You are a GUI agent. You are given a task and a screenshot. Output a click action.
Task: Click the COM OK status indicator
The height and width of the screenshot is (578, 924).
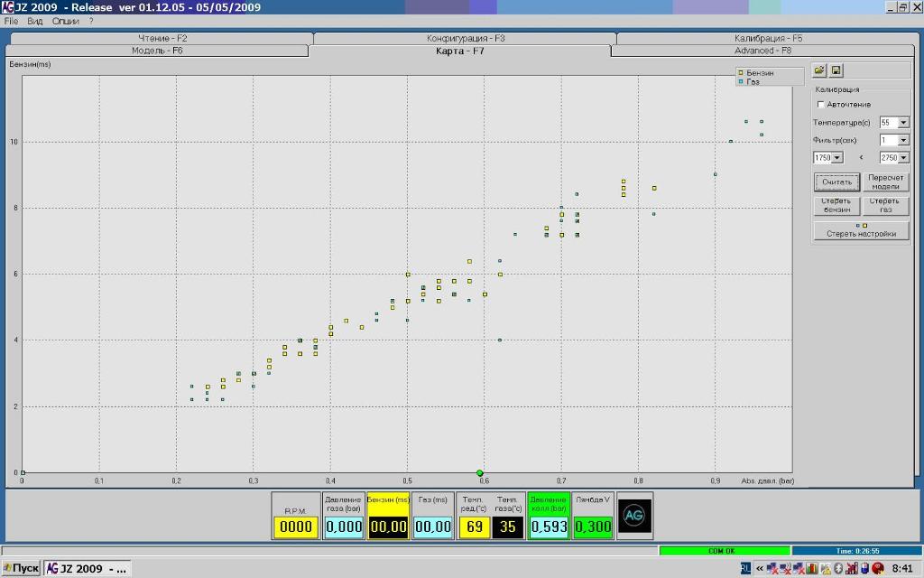(x=724, y=551)
